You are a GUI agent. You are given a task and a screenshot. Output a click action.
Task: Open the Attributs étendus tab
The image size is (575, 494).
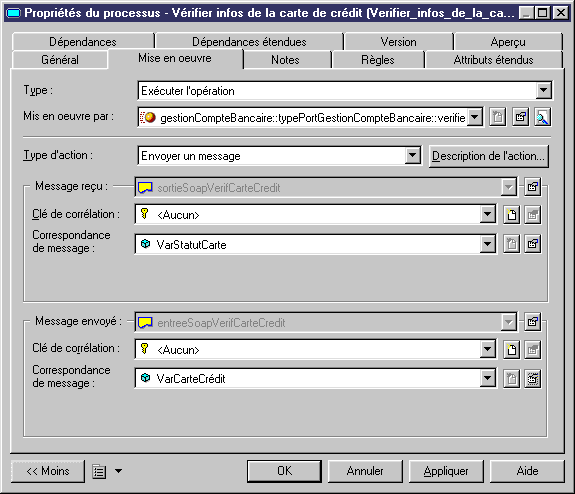[x=493, y=60]
